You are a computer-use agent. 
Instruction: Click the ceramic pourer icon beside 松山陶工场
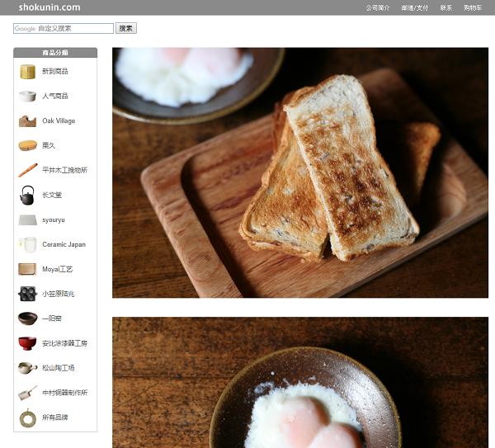point(28,368)
